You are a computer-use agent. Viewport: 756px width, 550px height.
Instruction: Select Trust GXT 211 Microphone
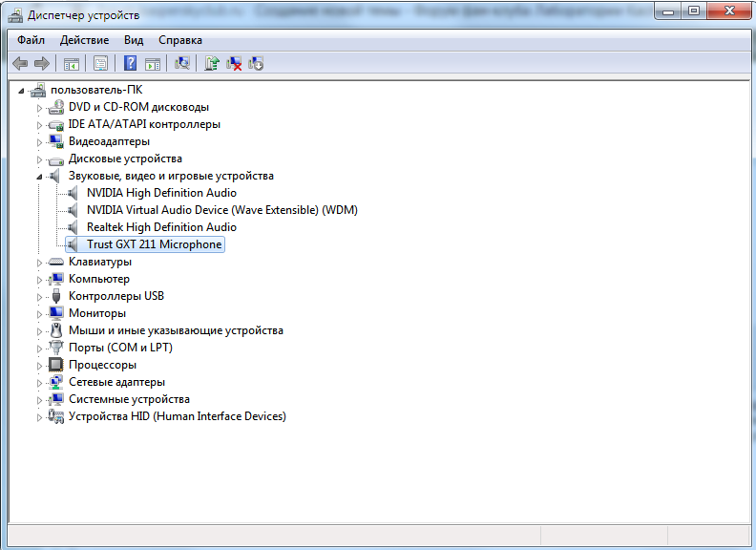coord(155,244)
